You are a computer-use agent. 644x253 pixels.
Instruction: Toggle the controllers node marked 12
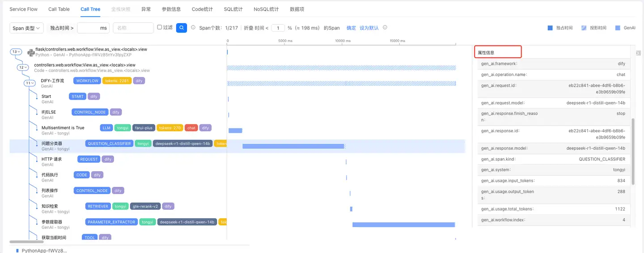[22, 67]
